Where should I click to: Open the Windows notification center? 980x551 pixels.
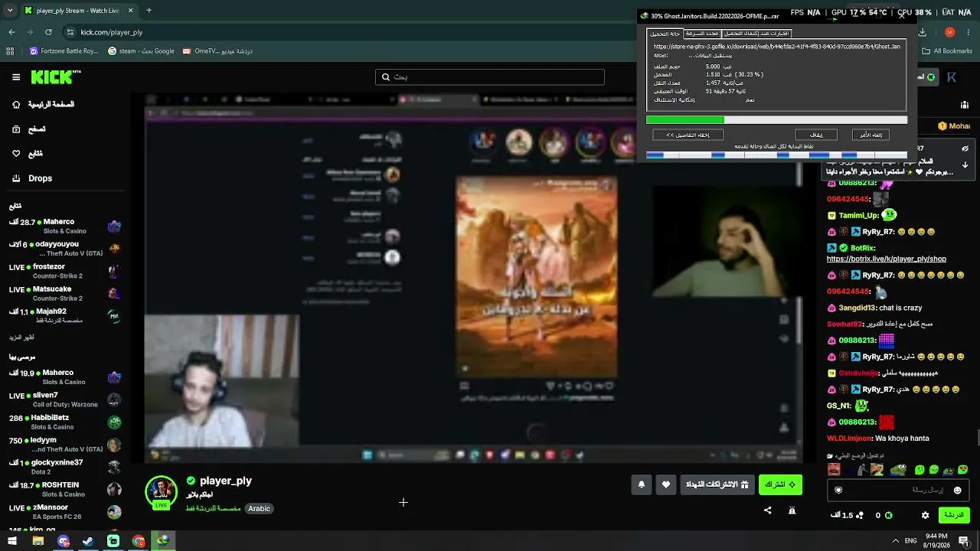(x=964, y=541)
